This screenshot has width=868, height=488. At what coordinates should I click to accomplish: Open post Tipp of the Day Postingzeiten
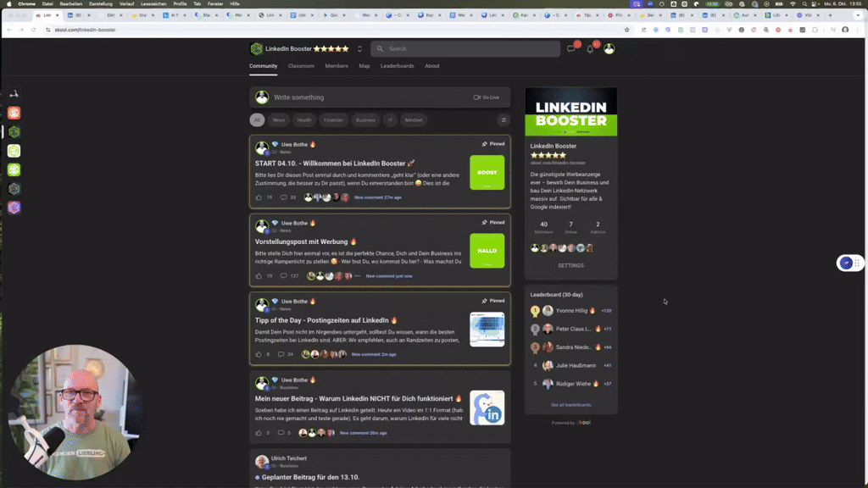click(x=326, y=320)
